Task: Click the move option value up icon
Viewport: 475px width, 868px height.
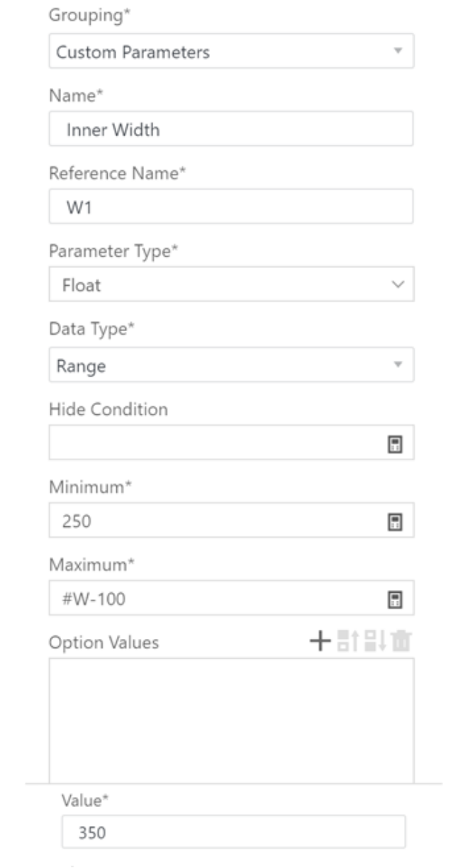Action: (x=346, y=642)
